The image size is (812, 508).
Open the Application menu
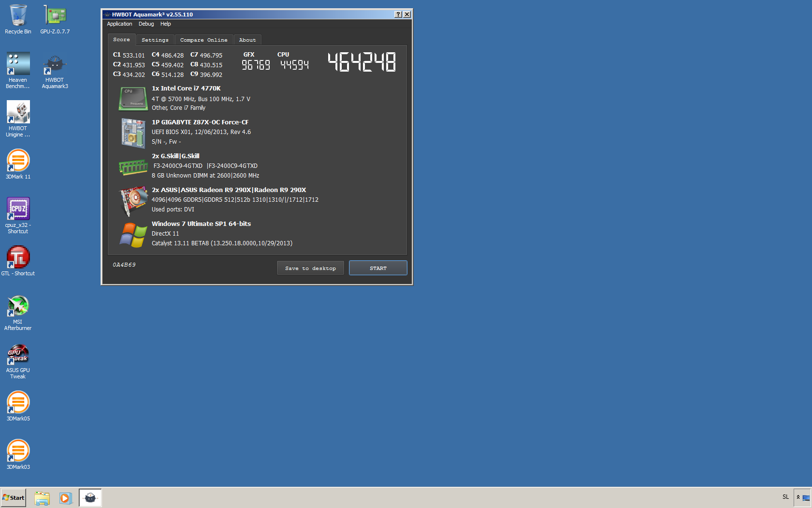(119, 24)
